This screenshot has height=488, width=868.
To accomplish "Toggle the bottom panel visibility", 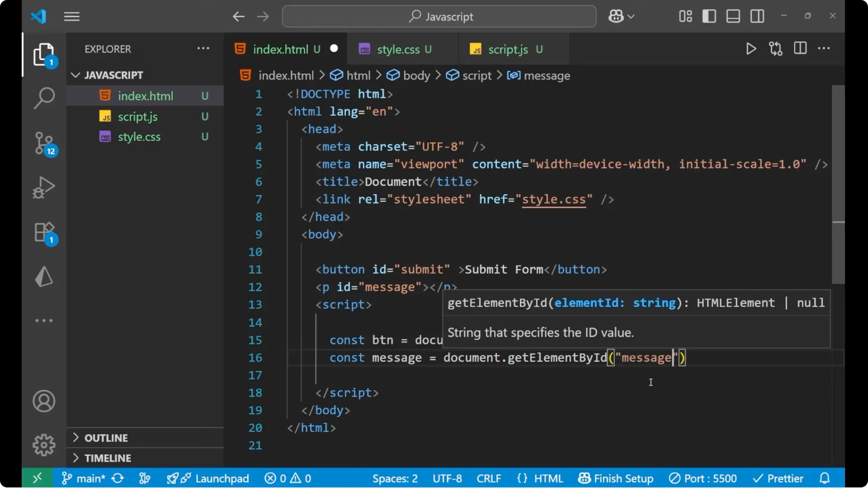I will (x=733, y=16).
